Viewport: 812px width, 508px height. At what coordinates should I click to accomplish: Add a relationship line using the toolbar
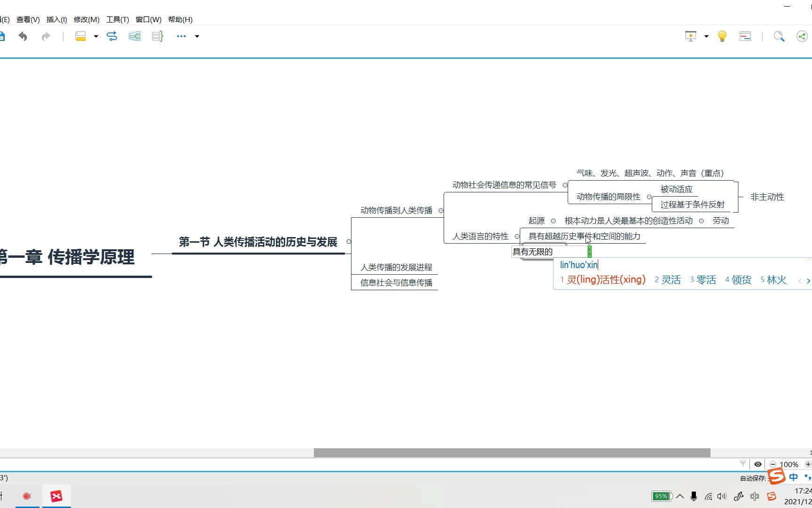(112, 36)
